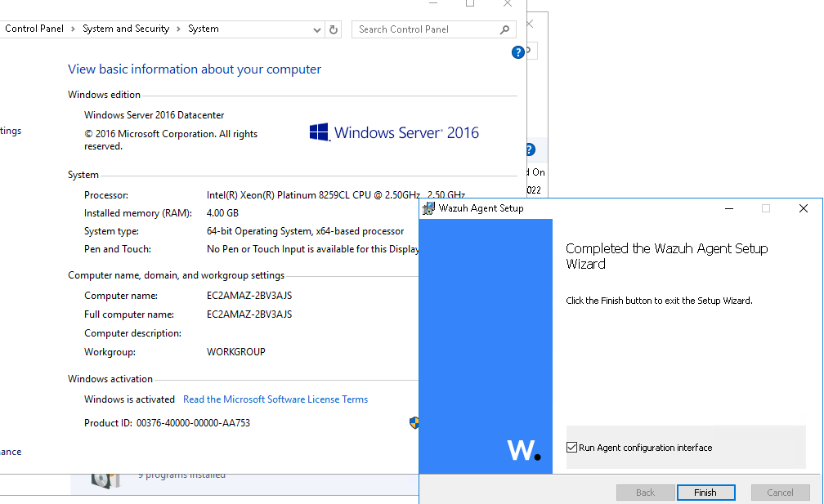The height and width of the screenshot is (504, 824).
Task: Click the Wazuh shield icon in setup title bar
Action: [x=427, y=208]
